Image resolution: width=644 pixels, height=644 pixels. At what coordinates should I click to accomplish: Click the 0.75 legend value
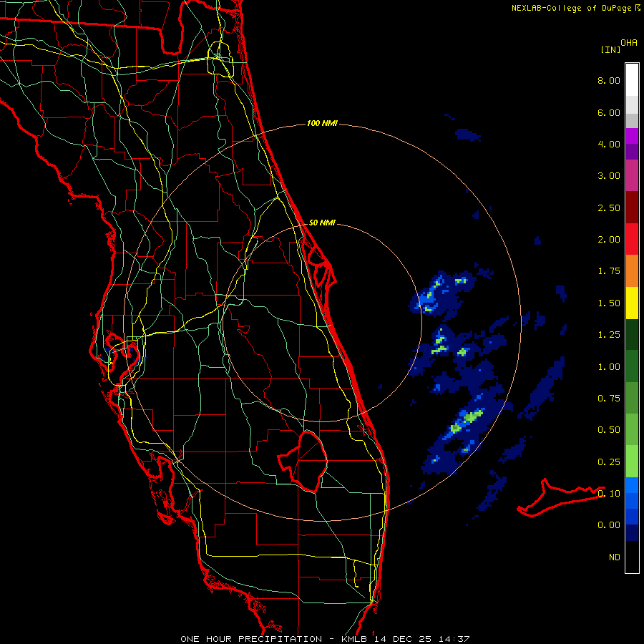point(609,399)
